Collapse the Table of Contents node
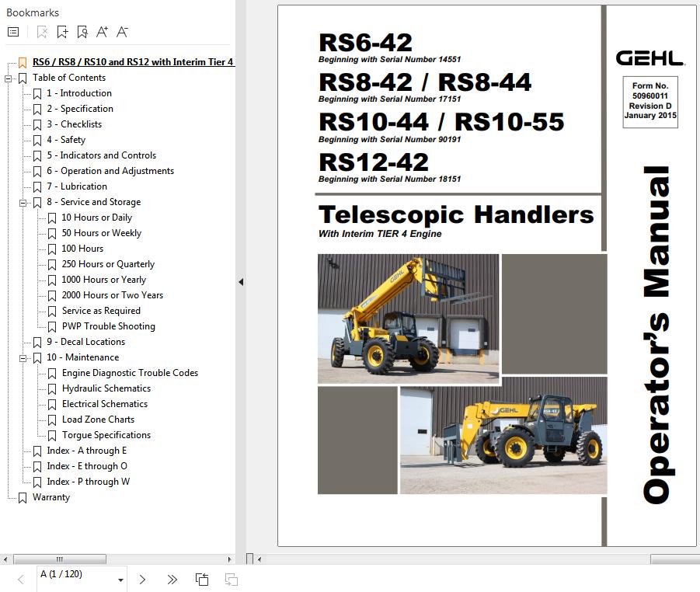Viewport: 700px width, 592px height. pyautogui.click(x=9, y=78)
